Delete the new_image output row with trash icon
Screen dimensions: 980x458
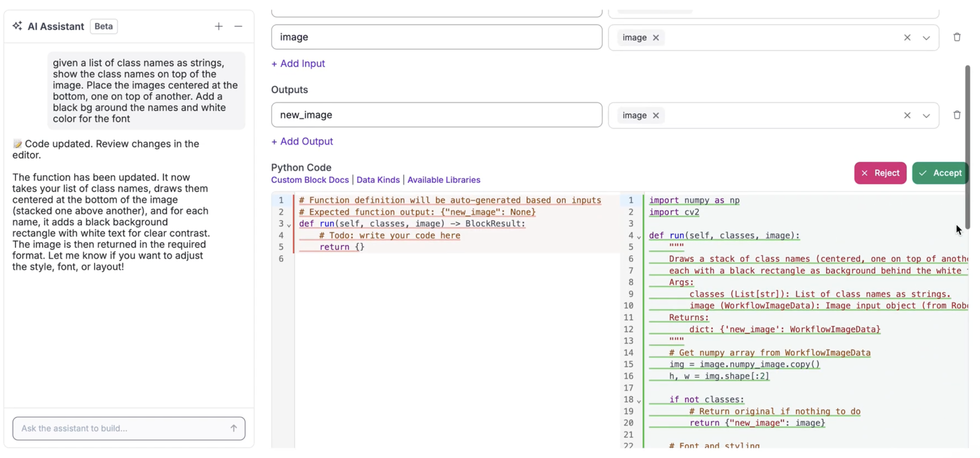click(x=957, y=115)
